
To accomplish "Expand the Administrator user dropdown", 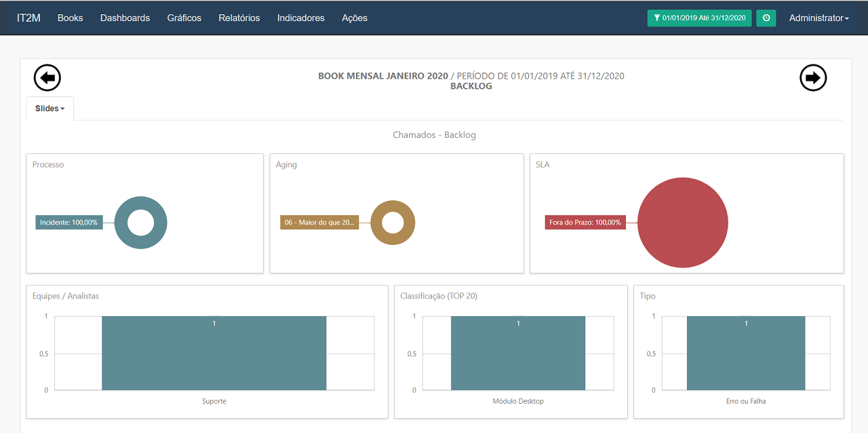I will [x=818, y=18].
